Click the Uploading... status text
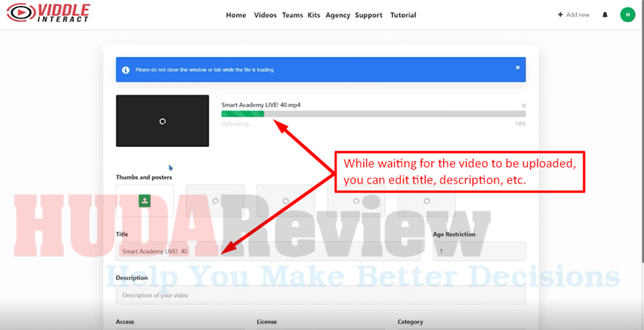 (x=237, y=123)
